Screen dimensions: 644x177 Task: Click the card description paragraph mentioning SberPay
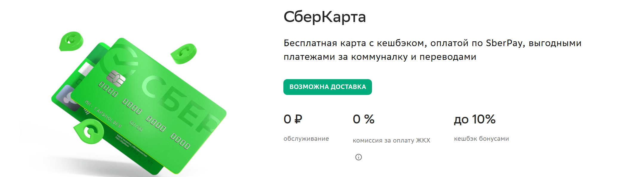(x=433, y=50)
